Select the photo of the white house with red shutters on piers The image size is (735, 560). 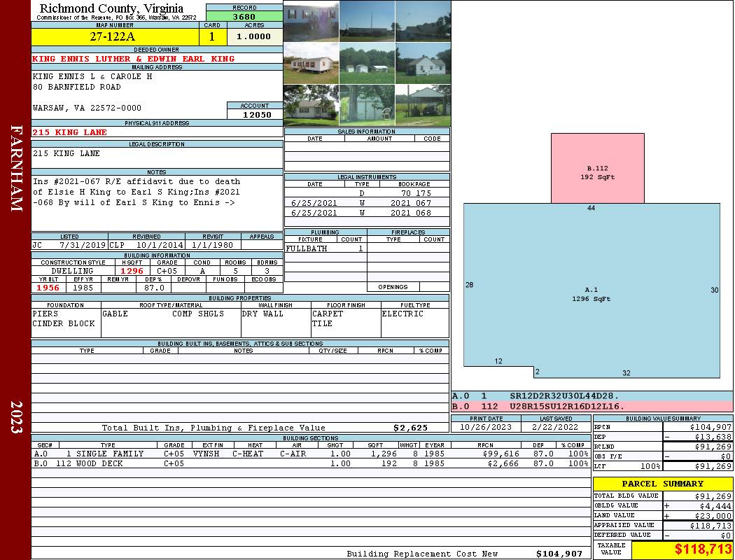pyautogui.click(x=311, y=63)
